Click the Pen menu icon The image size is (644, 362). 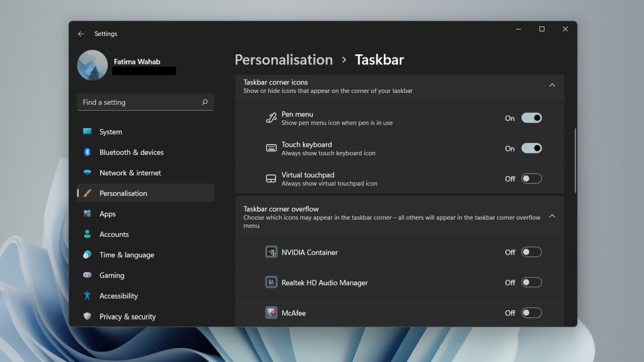coord(271,118)
